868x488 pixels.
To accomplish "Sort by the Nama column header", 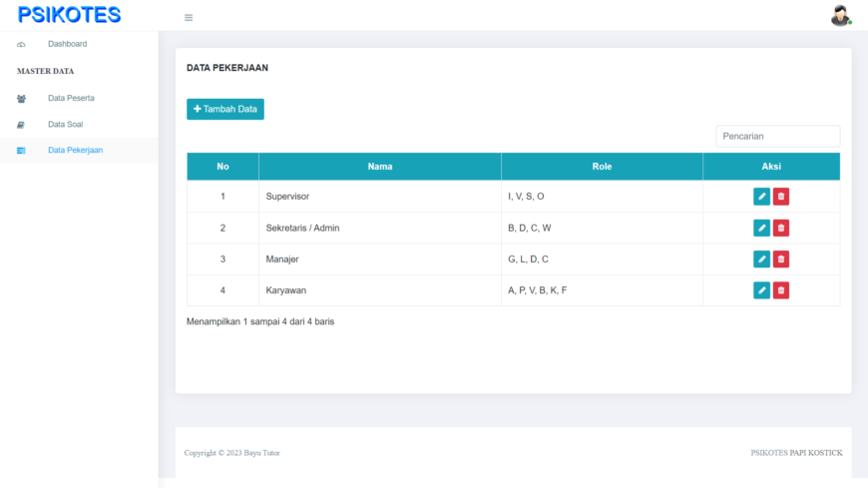I will tap(380, 167).
